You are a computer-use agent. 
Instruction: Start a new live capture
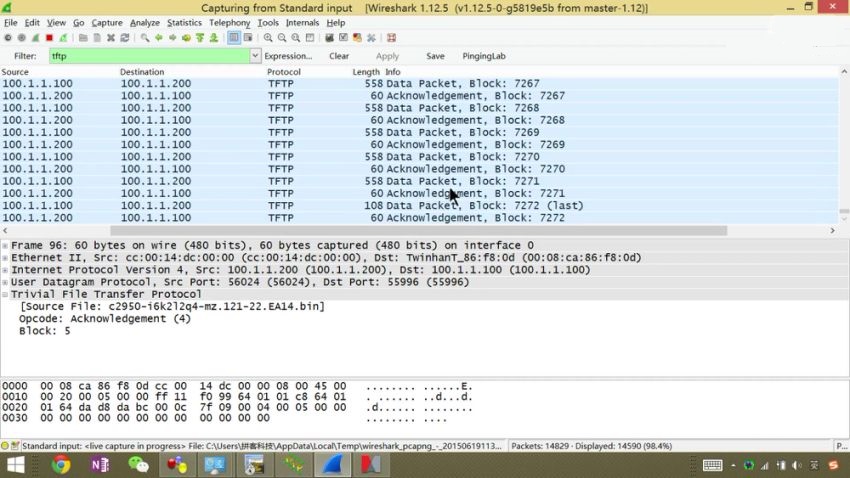pyautogui.click(x=35, y=38)
